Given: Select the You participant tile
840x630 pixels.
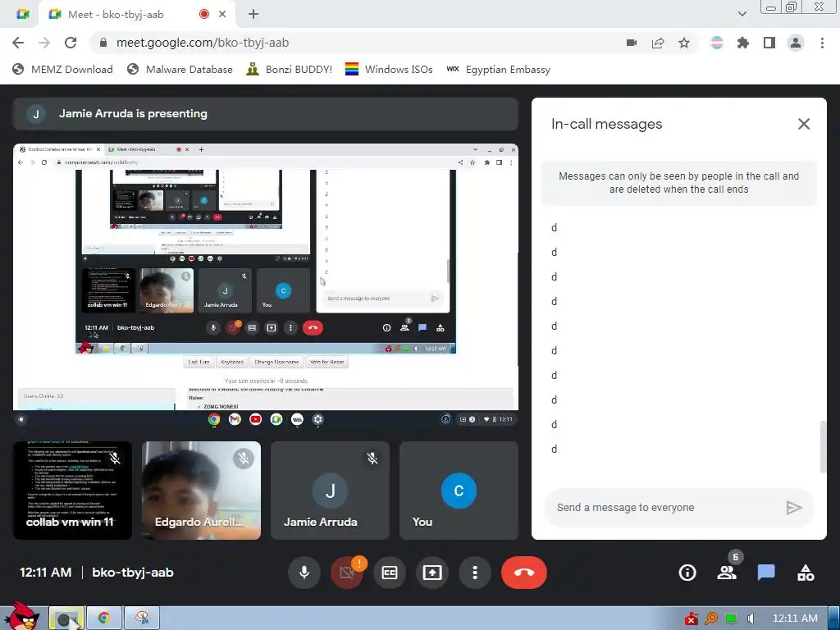Looking at the screenshot, I should (459, 491).
